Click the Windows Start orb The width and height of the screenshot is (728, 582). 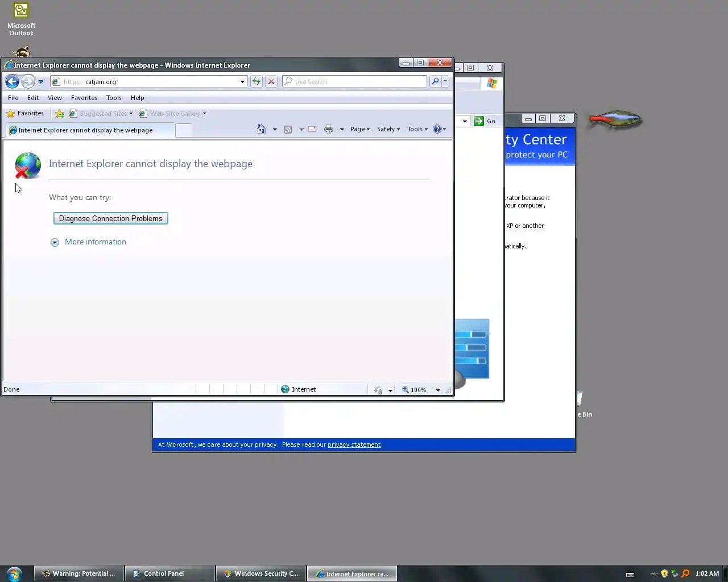pos(14,573)
